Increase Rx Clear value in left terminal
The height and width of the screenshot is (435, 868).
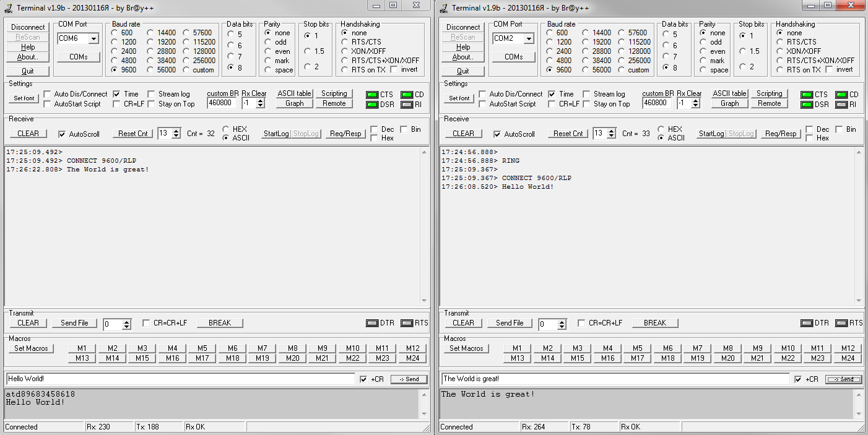[261, 101]
